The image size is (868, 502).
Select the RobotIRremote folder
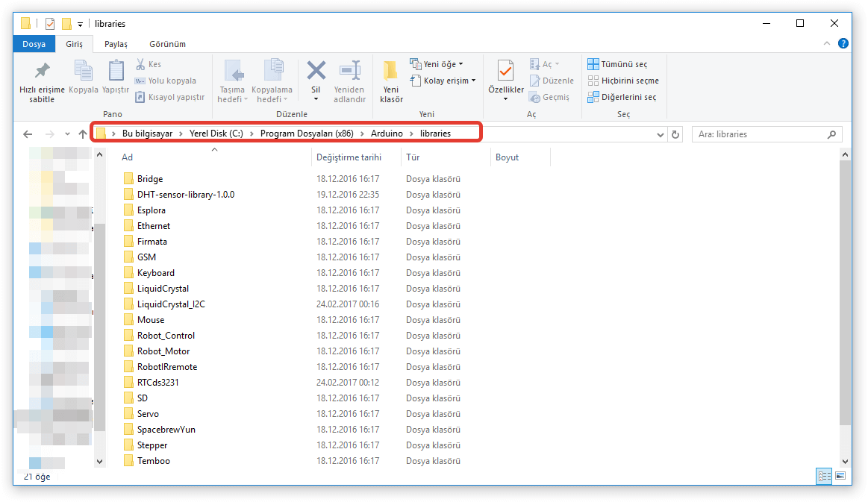tap(167, 366)
